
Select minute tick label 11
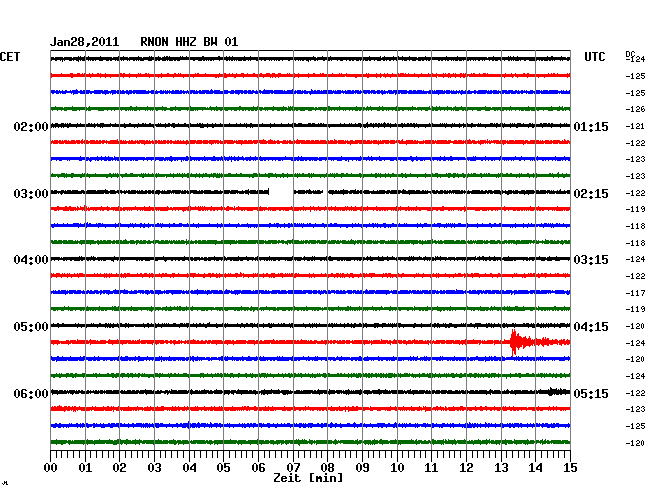tap(431, 467)
